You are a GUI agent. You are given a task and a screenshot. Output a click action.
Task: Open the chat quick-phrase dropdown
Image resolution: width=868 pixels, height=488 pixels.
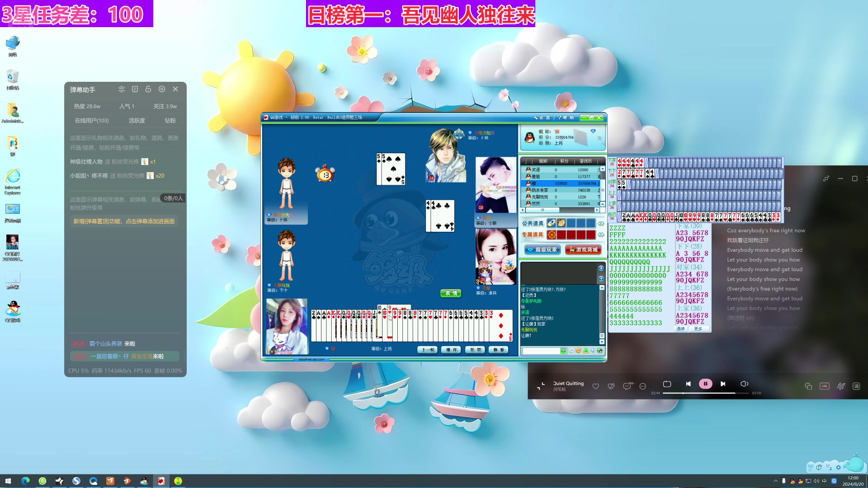[563, 351]
